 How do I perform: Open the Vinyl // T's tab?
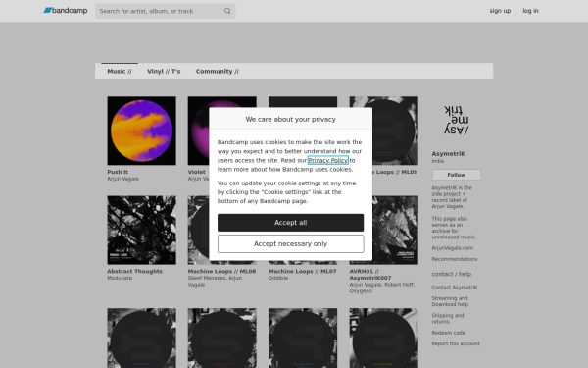[164, 71]
